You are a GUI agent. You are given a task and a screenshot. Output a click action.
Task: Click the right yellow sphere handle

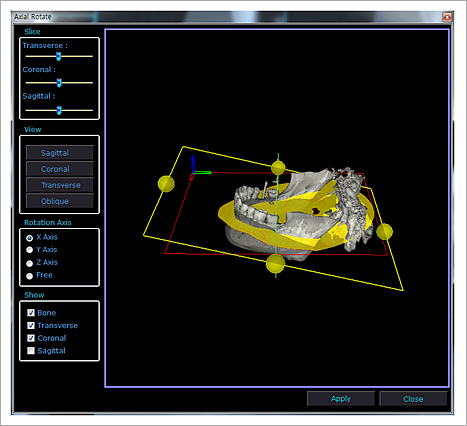(x=384, y=231)
